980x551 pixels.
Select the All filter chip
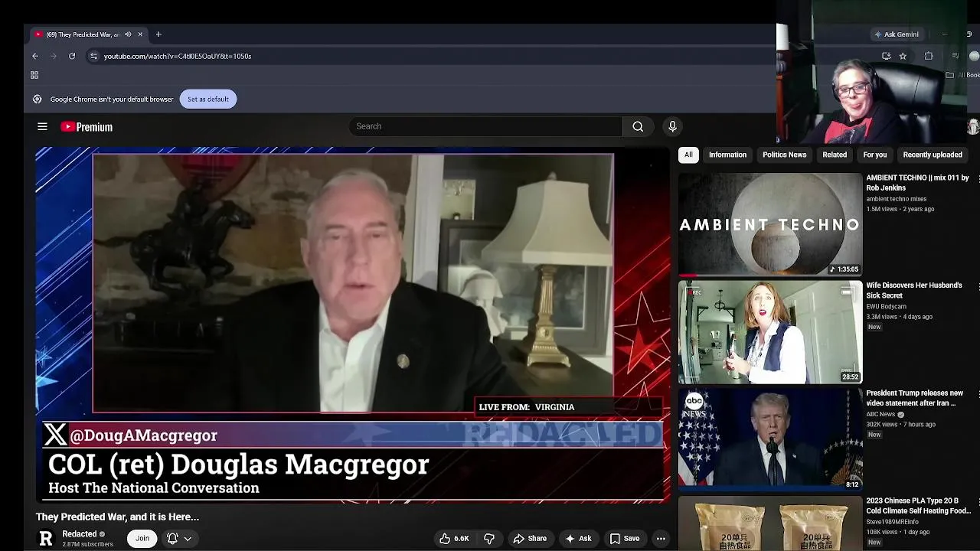pyautogui.click(x=688, y=155)
